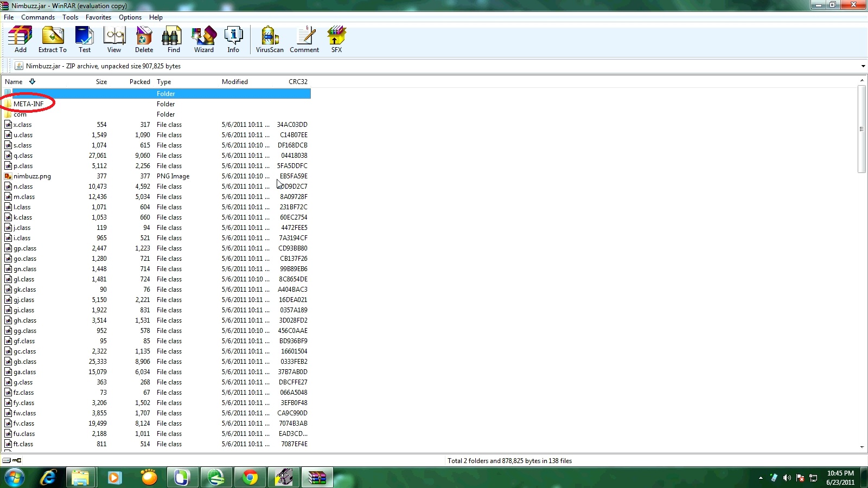The height and width of the screenshot is (488, 868).
Task: Open Windows Explorer from taskbar
Action: pyautogui.click(x=80, y=478)
